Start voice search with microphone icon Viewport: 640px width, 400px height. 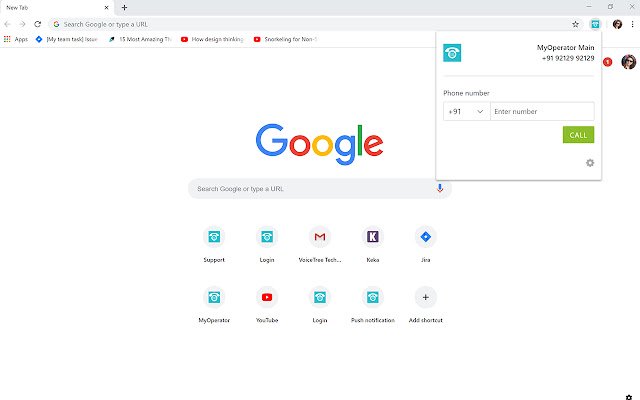(440, 189)
